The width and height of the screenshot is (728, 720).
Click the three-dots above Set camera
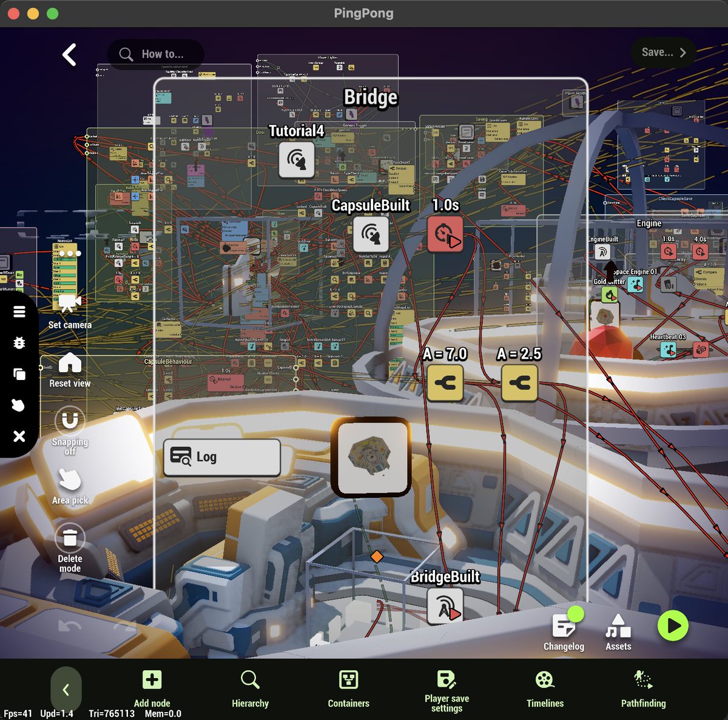[x=70, y=253]
